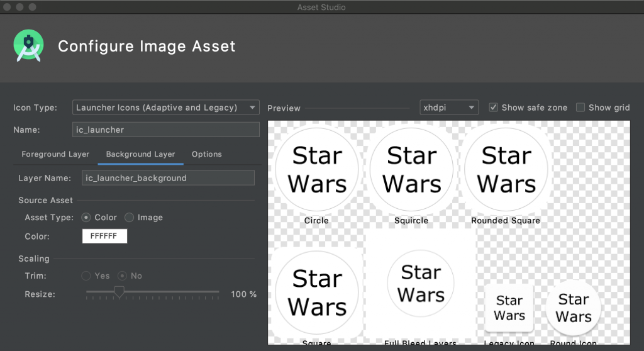Click the Name field ic_launcher
The height and width of the screenshot is (351, 644).
[x=166, y=130]
